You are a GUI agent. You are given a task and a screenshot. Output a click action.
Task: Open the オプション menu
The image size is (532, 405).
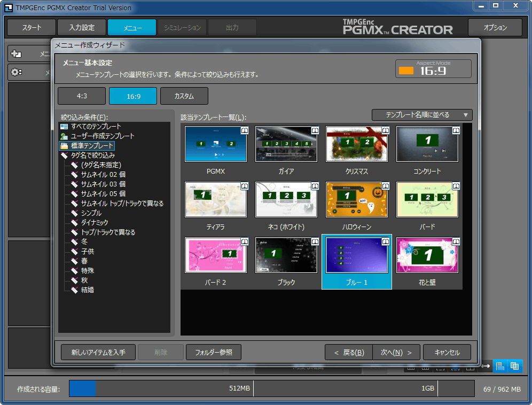(x=495, y=27)
